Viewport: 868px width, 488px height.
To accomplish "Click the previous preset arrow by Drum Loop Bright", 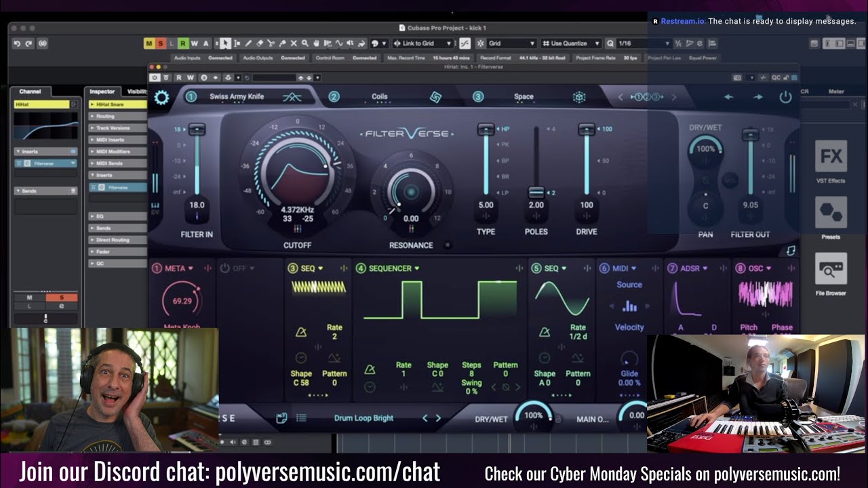I will [425, 418].
